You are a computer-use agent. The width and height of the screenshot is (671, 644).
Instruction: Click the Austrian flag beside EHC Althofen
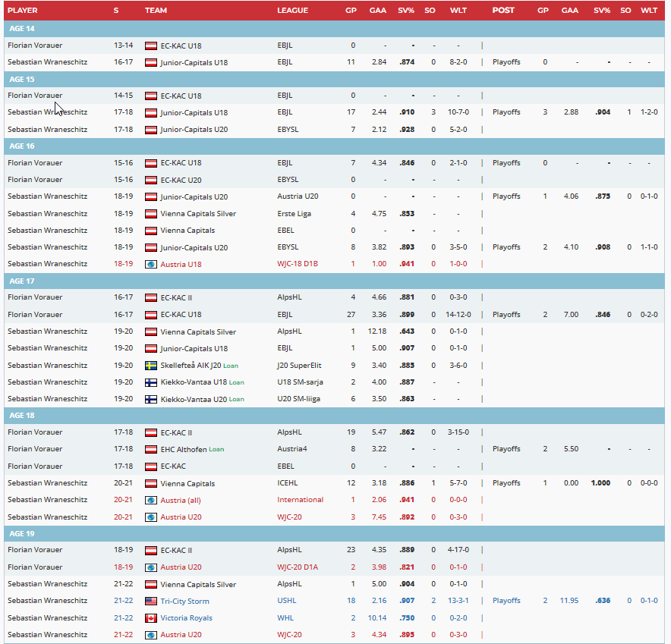pyautogui.click(x=150, y=449)
